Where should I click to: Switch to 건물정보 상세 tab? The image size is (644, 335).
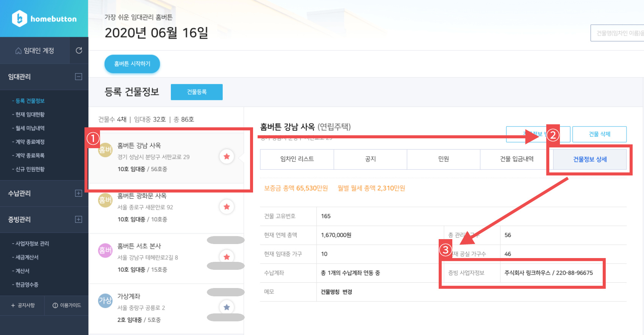(590, 159)
